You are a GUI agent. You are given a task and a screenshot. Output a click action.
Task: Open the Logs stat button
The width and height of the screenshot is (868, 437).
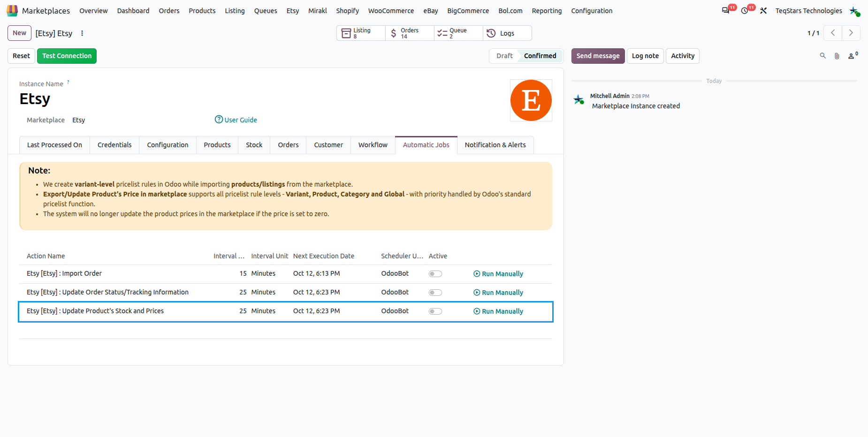(x=507, y=33)
